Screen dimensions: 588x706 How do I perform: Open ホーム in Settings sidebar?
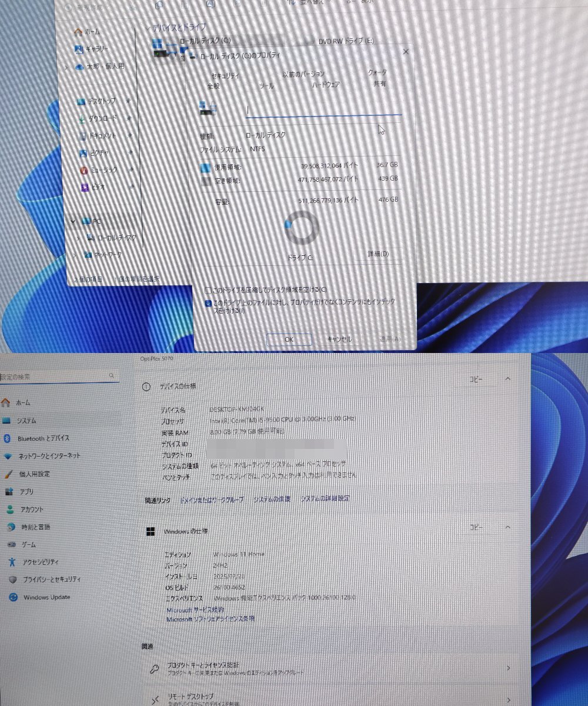click(x=16, y=403)
